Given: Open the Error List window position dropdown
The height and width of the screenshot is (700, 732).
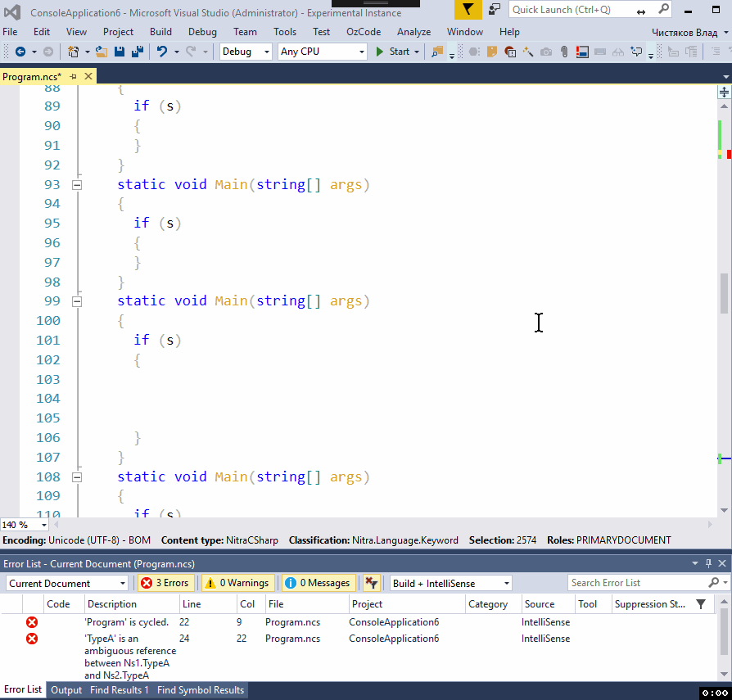Looking at the screenshot, I should pyautogui.click(x=695, y=563).
